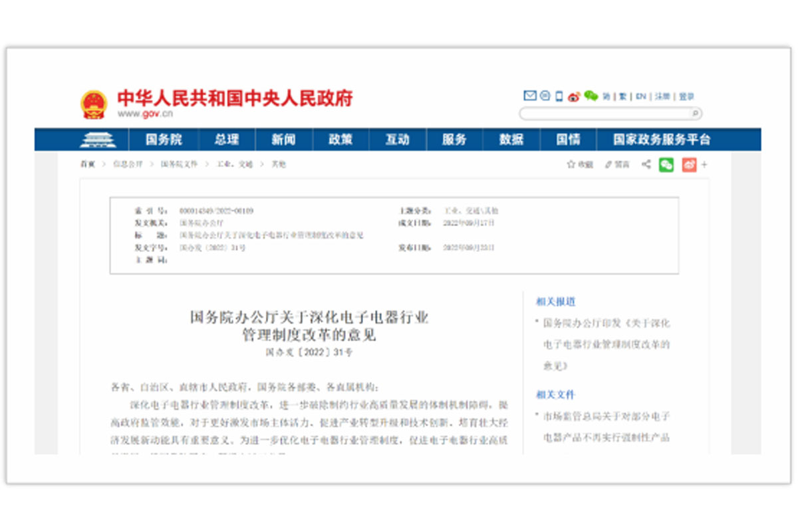Share the article via WeChat
This screenshot has width=798, height=532.
click(666, 164)
